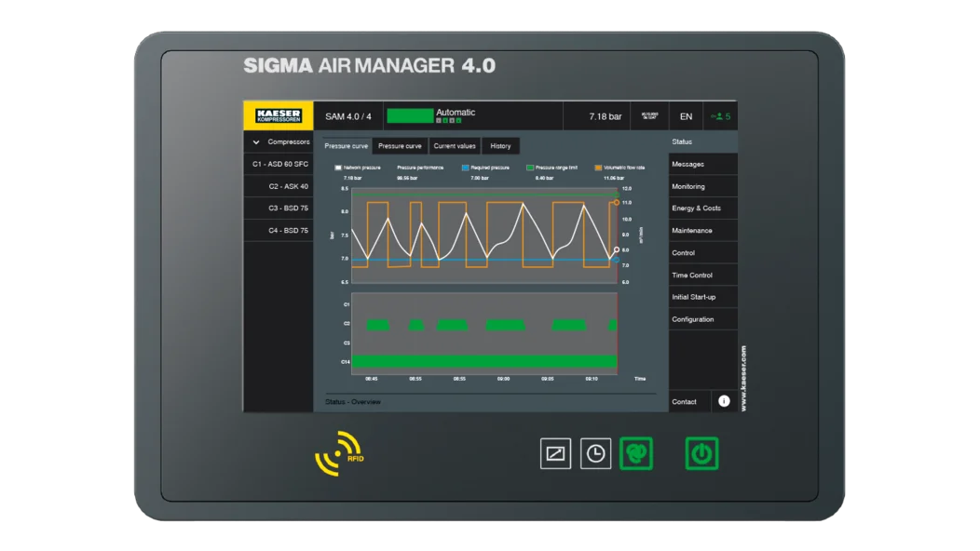Toggle the Pressure range limit green legend
This screenshot has width=980, height=551.
[530, 168]
